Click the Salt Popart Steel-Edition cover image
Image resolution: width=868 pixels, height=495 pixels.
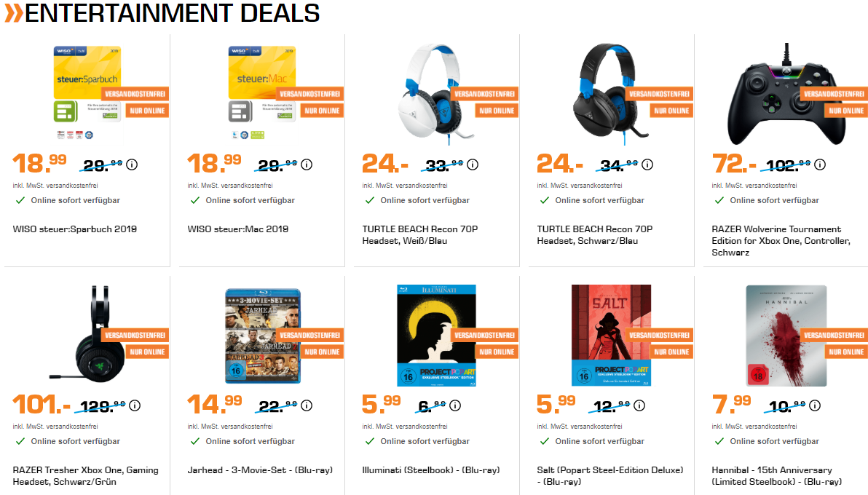[611, 336]
